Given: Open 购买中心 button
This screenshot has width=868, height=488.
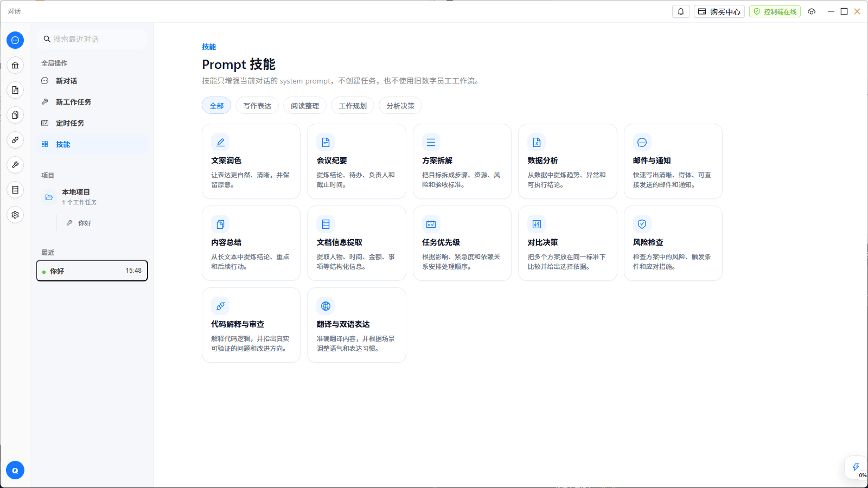Looking at the screenshot, I should coord(719,11).
